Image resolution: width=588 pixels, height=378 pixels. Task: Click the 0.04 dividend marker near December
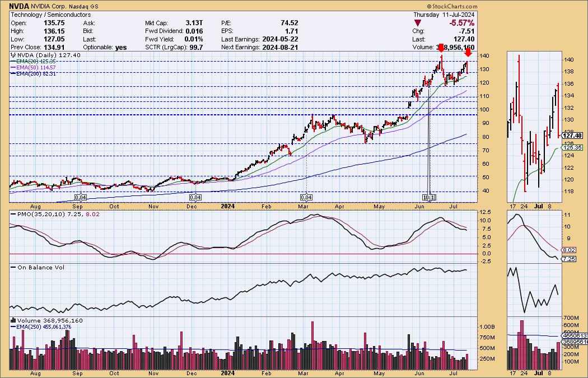[195, 198]
